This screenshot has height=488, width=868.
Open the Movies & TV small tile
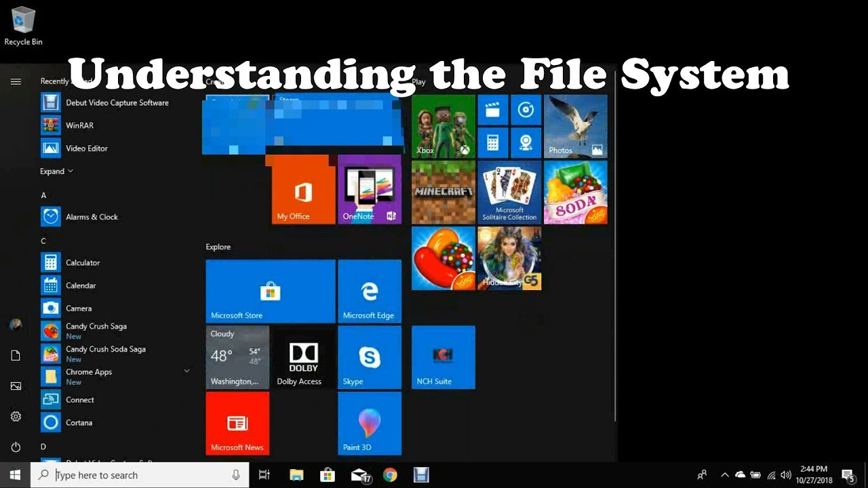tap(493, 110)
